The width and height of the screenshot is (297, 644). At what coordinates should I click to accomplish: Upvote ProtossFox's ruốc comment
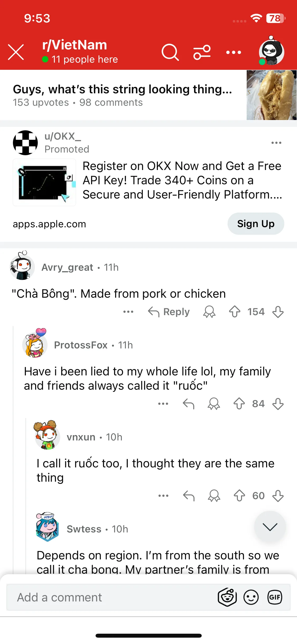coord(239,404)
